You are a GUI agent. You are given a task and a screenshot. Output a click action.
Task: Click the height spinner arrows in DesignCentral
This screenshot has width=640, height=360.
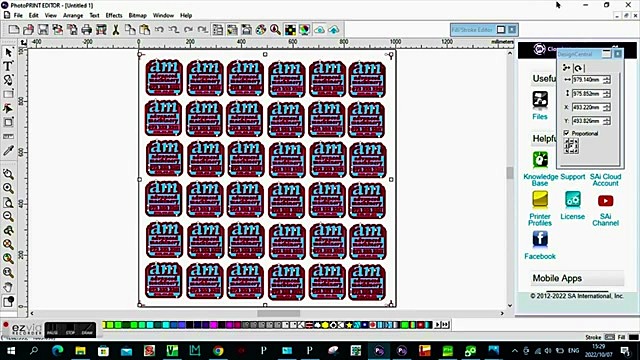tap(607, 93)
